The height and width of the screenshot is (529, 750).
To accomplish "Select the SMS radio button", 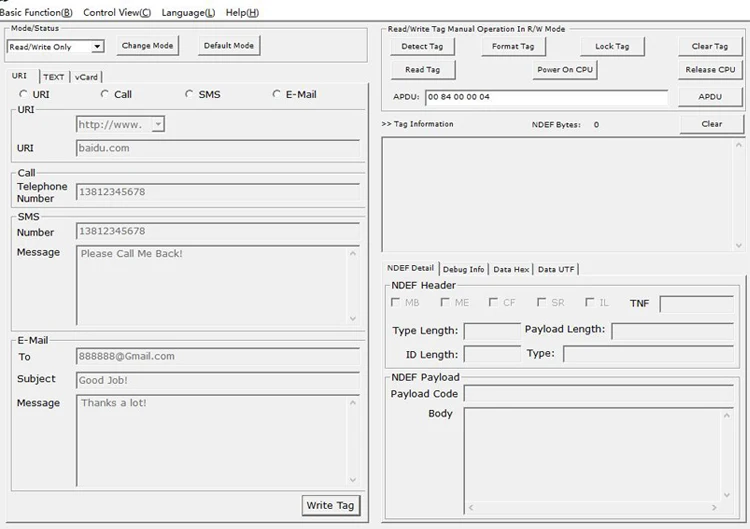I will [x=190, y=94].
